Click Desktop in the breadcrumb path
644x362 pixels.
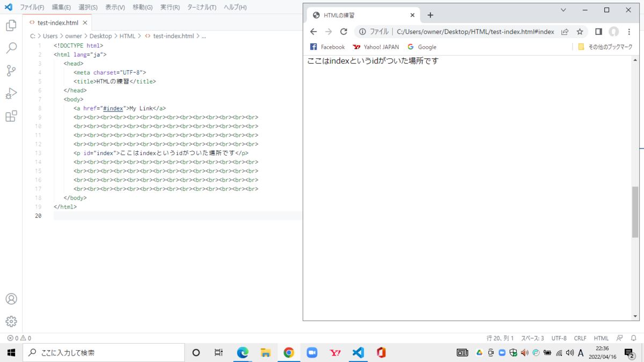click(100, 36)
